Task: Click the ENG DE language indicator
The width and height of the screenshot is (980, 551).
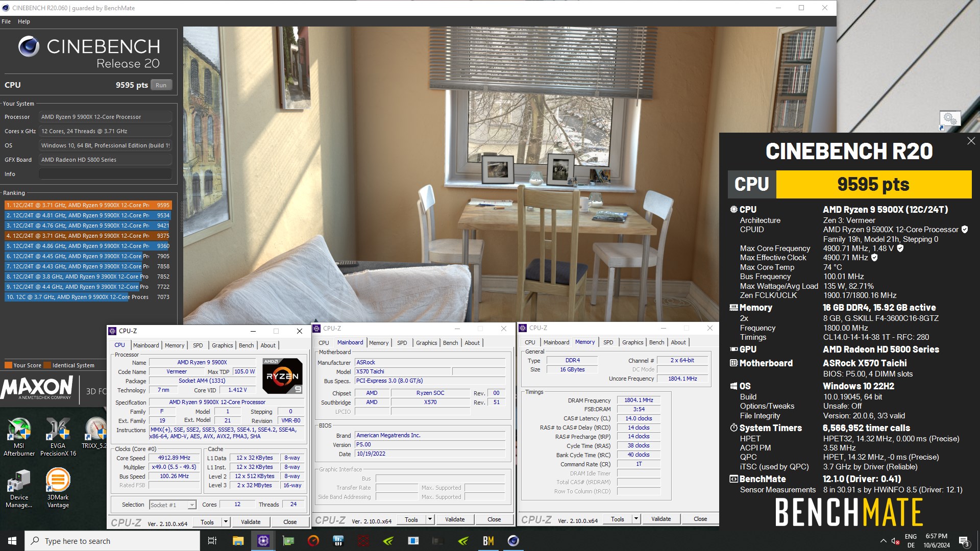Action: 911,541
